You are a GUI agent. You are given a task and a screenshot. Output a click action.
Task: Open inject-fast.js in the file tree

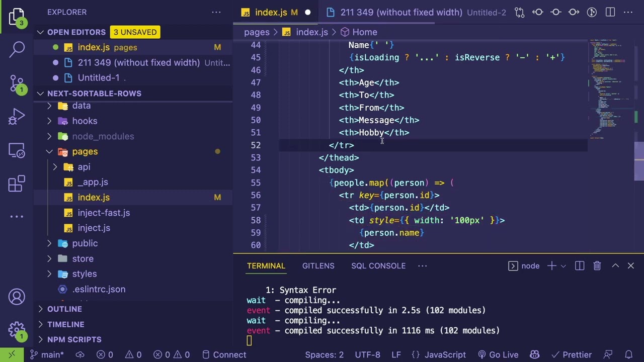tap(104, 213)
